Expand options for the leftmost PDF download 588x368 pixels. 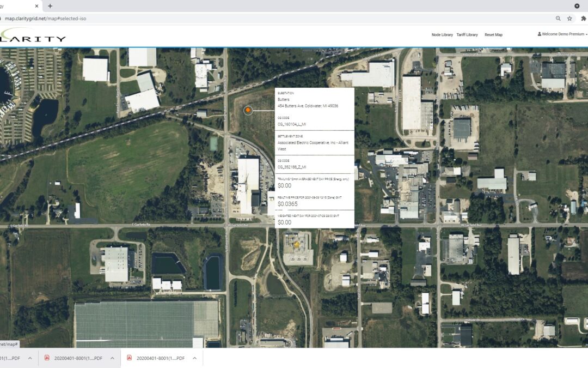30,358
